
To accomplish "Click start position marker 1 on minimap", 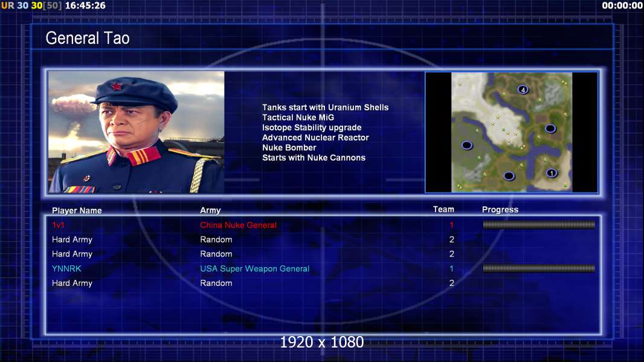I will pos(552,173).
